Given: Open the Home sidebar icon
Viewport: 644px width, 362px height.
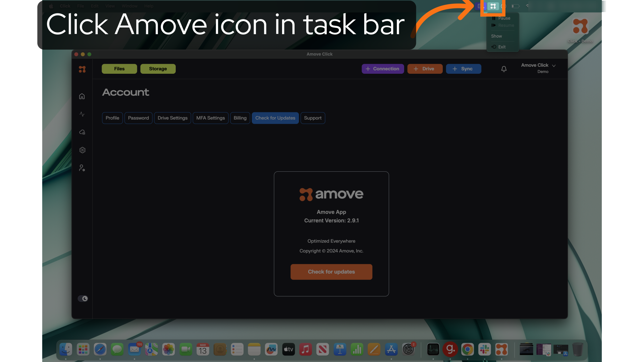Looking at the screenshot, I should click(82, 97).
